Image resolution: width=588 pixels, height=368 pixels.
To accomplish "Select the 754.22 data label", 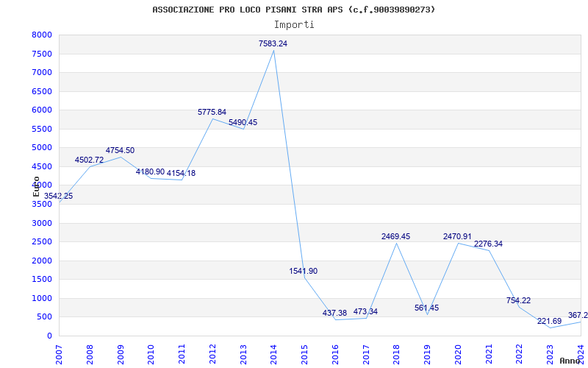I will click(x=519, y=300).
